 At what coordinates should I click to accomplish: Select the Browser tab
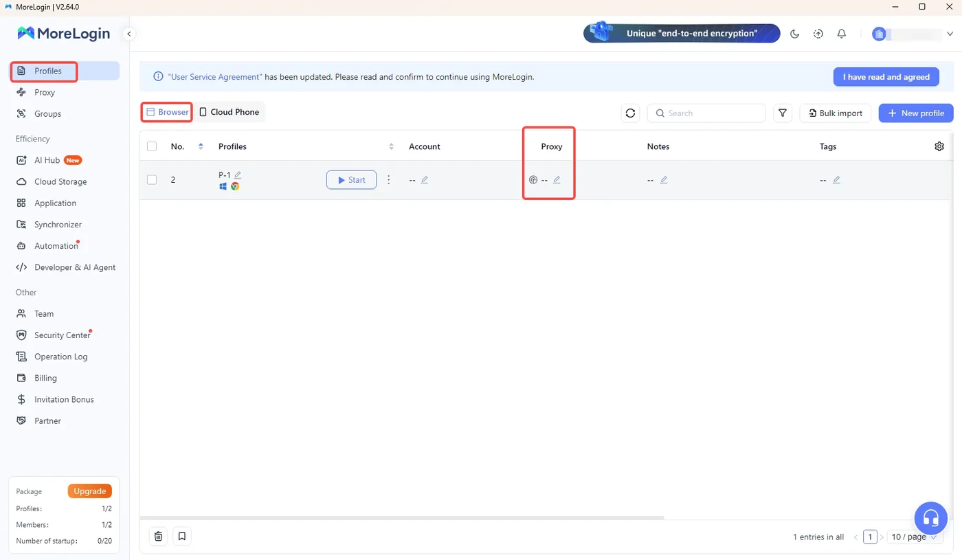[167, 112]
